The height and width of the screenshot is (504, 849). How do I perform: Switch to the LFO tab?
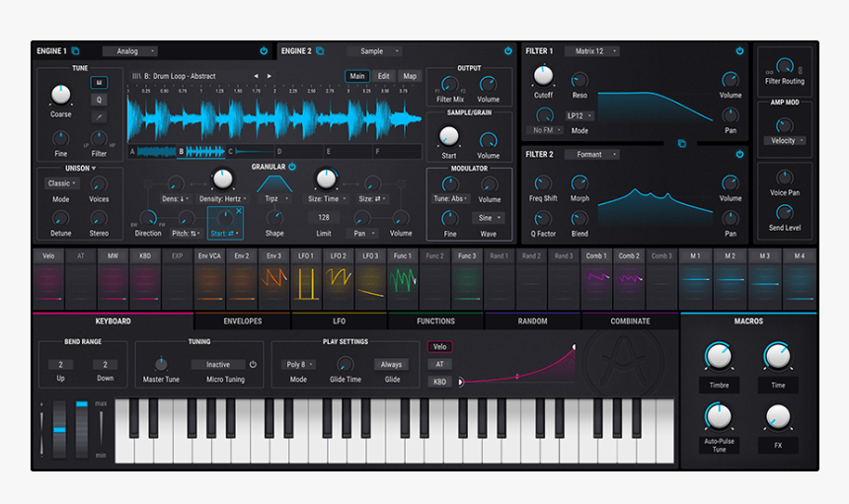339,322
